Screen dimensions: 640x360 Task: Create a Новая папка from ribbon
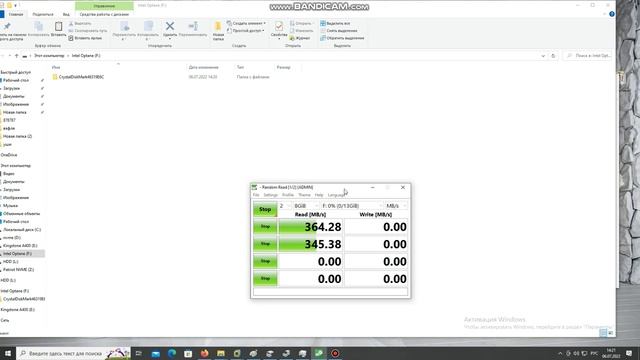[x=218, y=31]
